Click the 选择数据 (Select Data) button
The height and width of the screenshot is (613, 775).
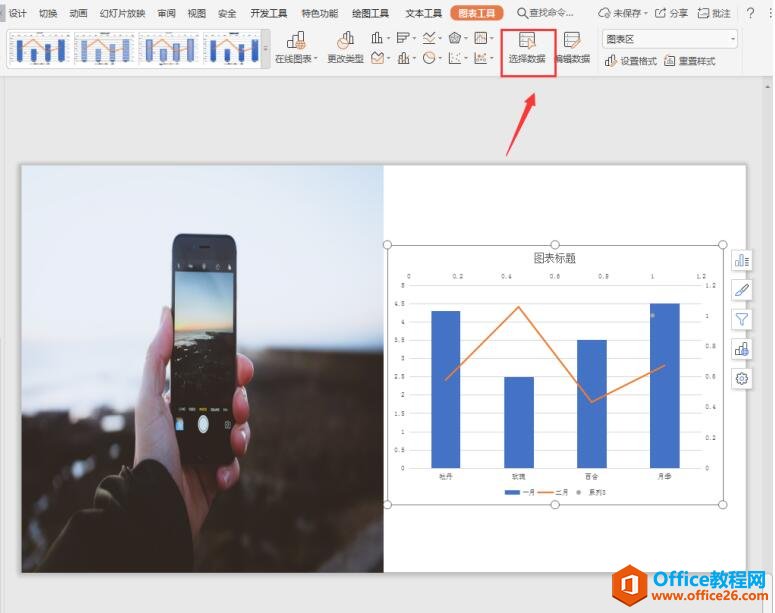[527, 49]
